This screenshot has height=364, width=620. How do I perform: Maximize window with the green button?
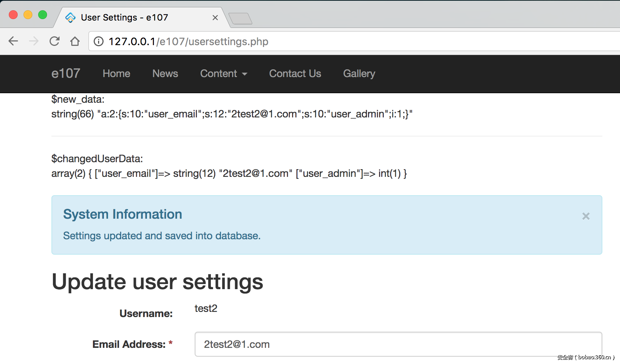[43, 15]
